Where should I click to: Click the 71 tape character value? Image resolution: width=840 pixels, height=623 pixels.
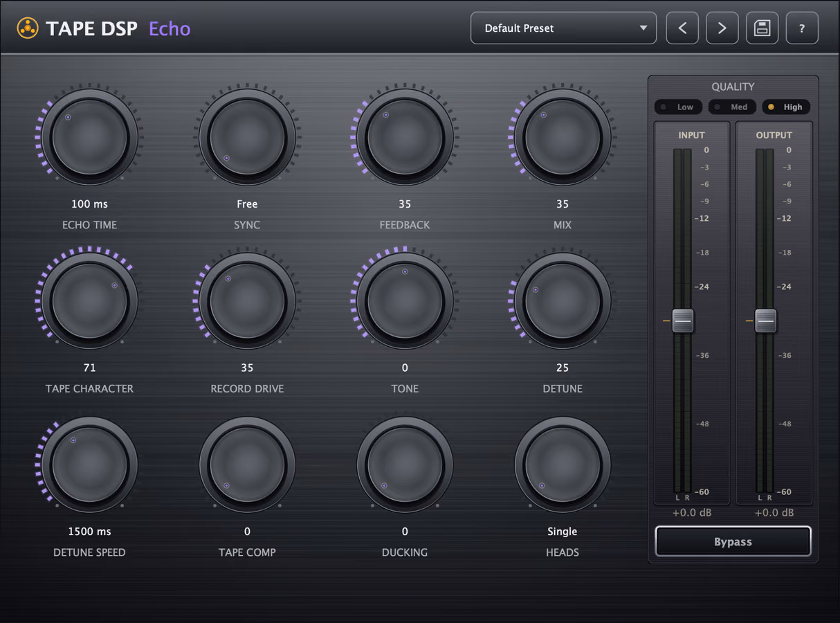[x=90, y=368]
